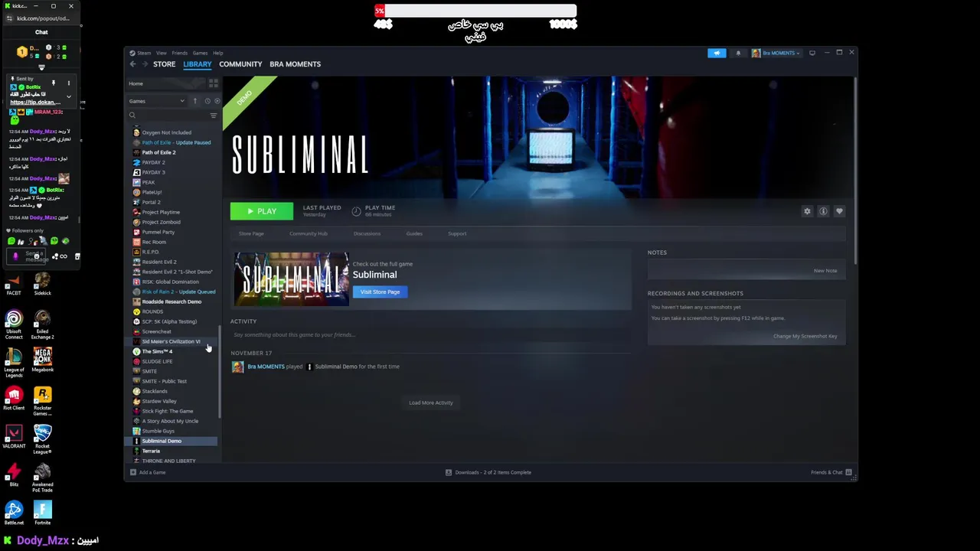Click Visit Store Page button
This screenshot has height=551, width=980.
(380, 292)
